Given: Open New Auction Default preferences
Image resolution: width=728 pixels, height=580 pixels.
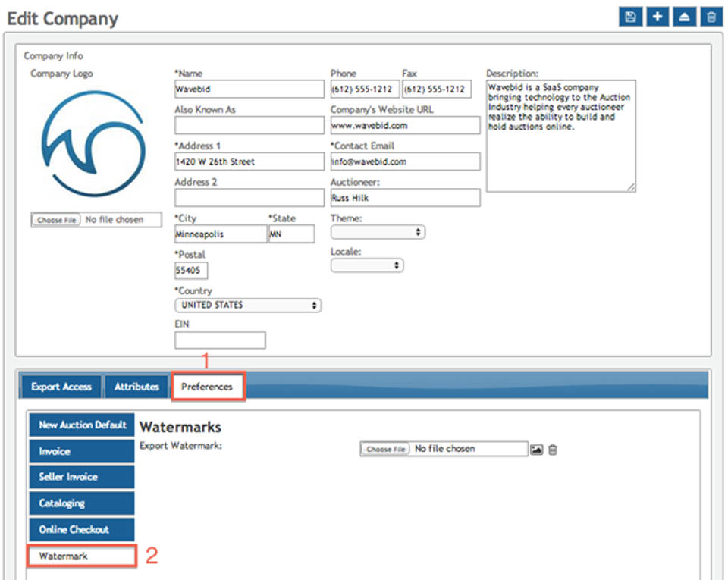Looking at the screenshot, I should (x=82, y=425).
